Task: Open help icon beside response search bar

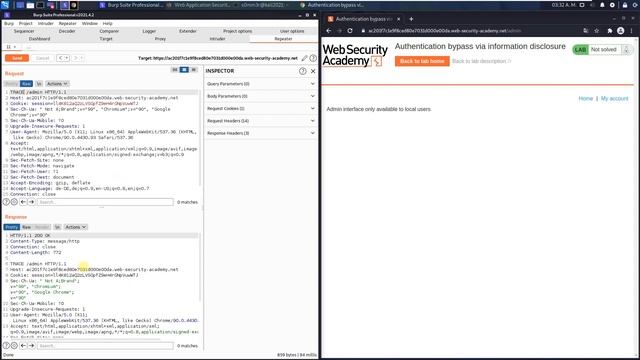Action: 6,346
